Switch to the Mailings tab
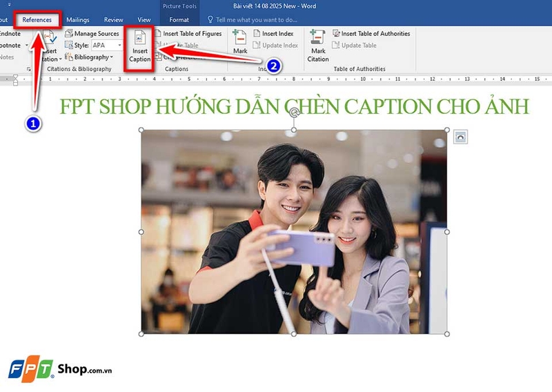Image resolution: width=552 pixels, height=392 pixels. pos(78,20)
